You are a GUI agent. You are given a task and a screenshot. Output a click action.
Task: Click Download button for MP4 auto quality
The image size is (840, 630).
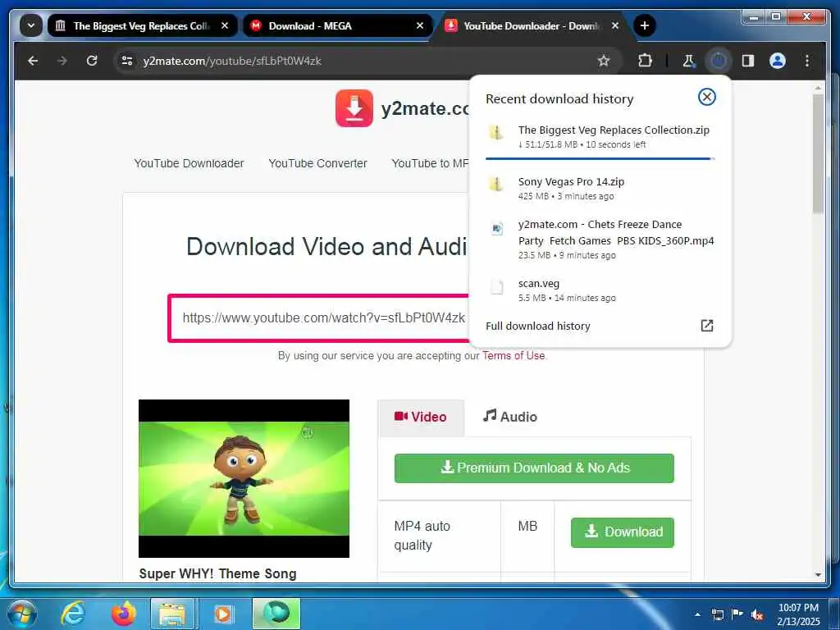(x=622, y=532)
